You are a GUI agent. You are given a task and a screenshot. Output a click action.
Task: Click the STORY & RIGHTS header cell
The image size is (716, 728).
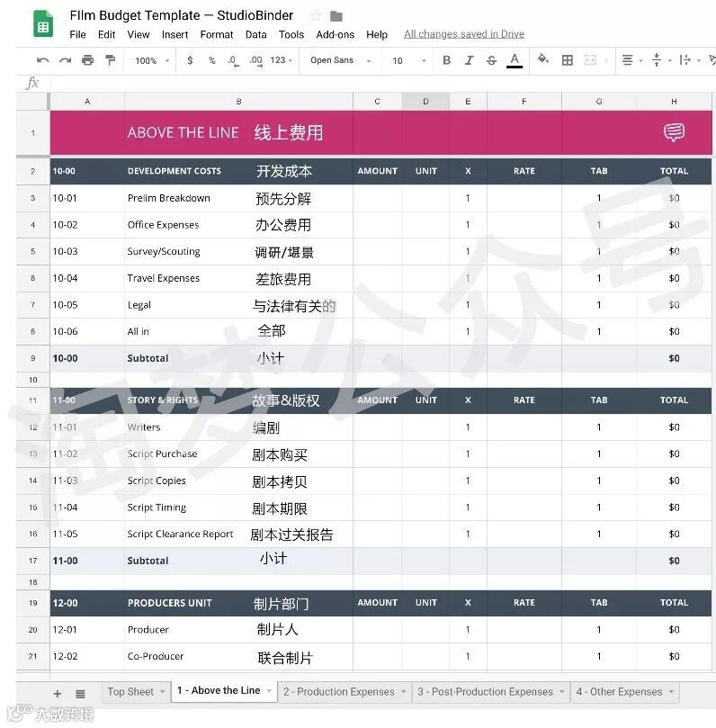(238, 400)
